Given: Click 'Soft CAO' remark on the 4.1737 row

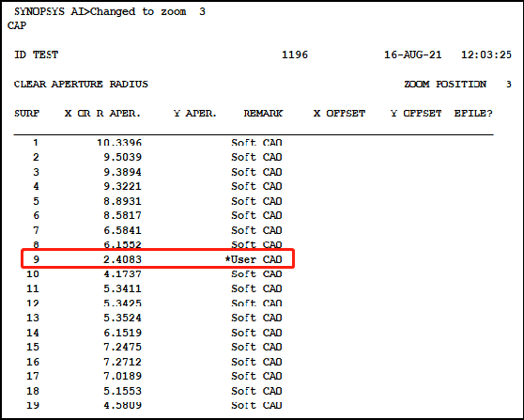Looking at the screenshot, I should (x=256, y=273).
